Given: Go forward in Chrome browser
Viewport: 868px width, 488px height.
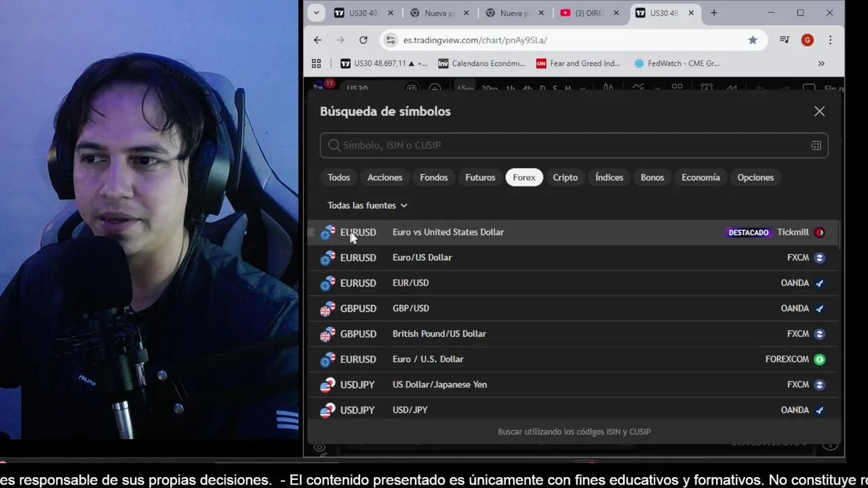Looking at the screenshot, I should coord(340,40).
